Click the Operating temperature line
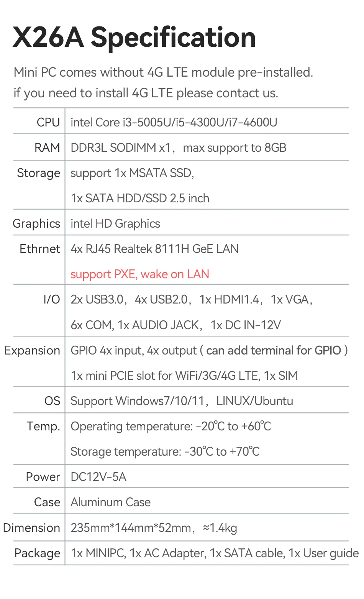The width and height of the screenshot is (364, 599). tap(171, 427)
